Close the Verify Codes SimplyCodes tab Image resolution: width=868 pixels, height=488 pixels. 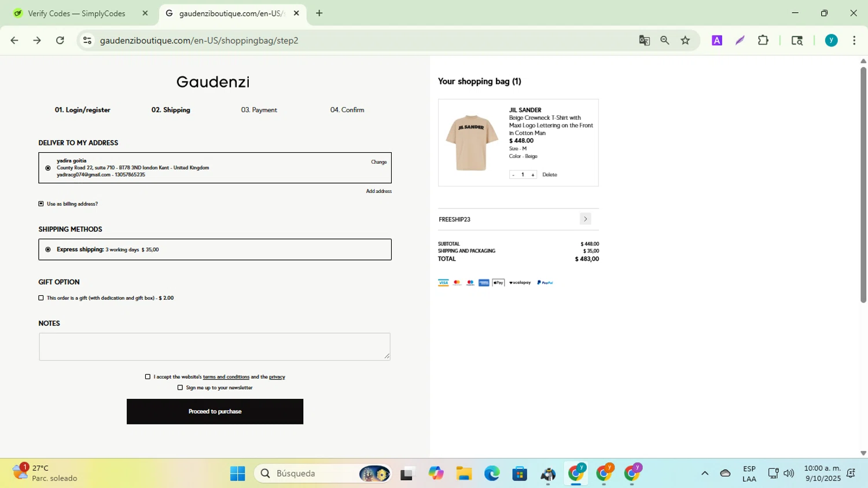pos(145,13)
